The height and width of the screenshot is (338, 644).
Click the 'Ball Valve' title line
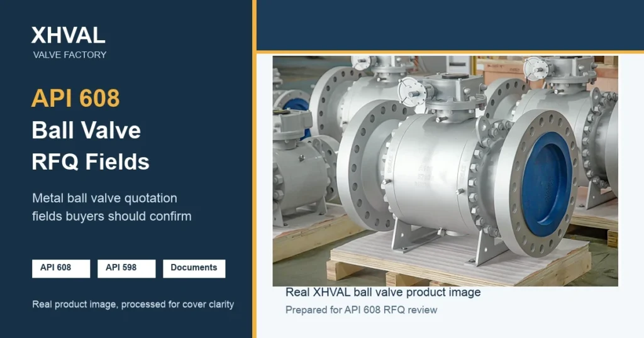(86, 131)
